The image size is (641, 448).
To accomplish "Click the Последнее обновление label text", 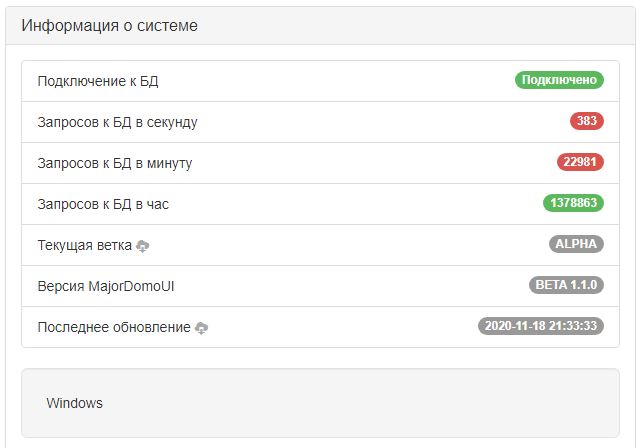I will click(113, 327).
